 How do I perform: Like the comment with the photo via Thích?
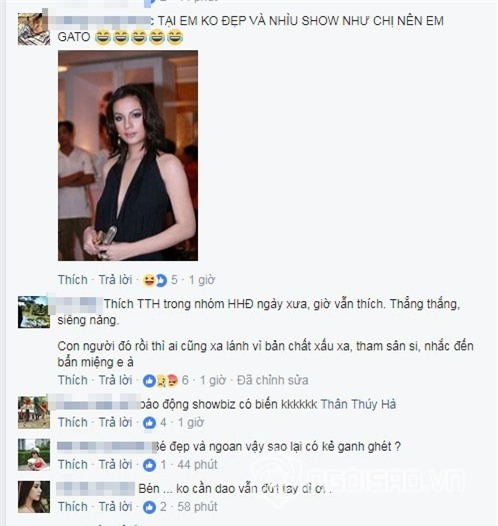[73, 280]
